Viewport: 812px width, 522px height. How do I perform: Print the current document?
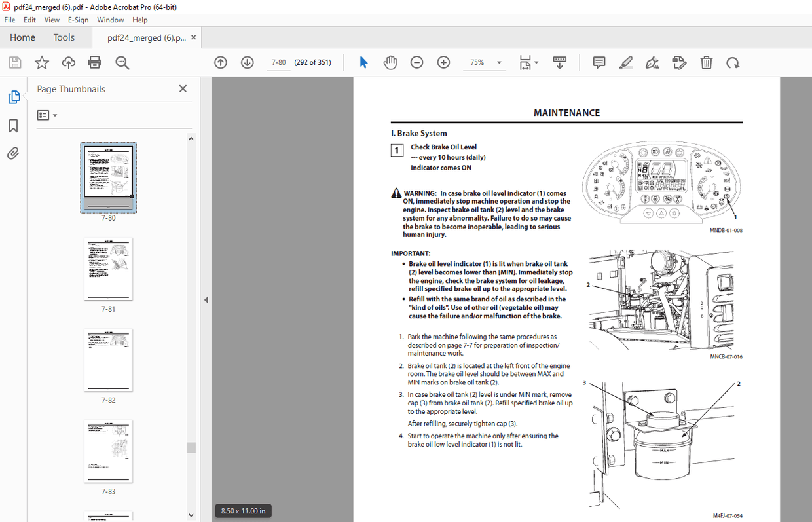pyautogui.click(x=94, y=62)
